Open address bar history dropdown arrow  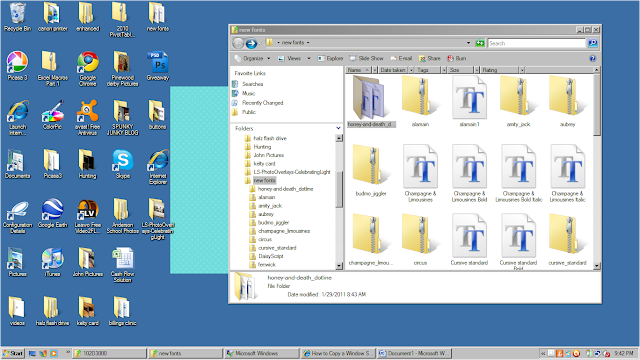pos(468,43)
